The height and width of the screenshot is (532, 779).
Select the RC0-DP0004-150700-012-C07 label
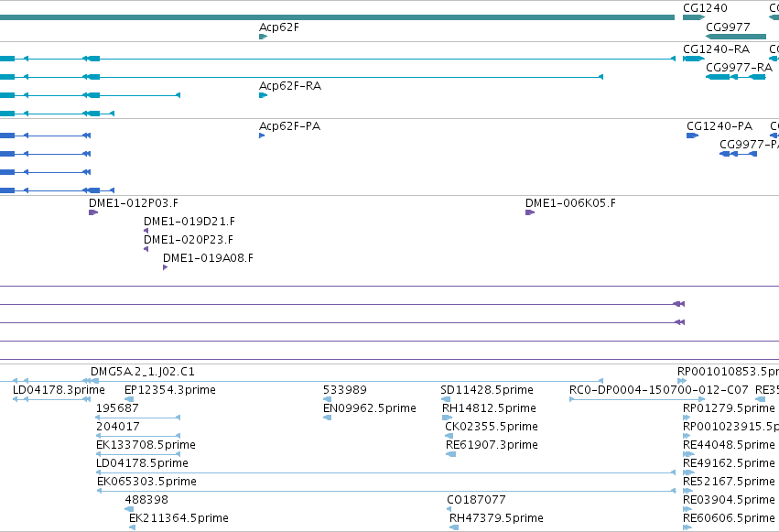point(659,390)
